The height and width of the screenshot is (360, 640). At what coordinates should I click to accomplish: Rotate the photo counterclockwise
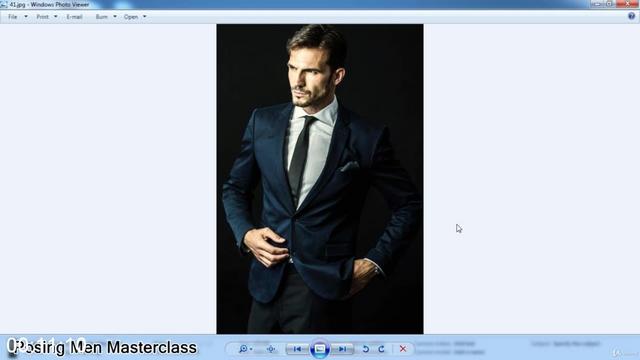366,349
